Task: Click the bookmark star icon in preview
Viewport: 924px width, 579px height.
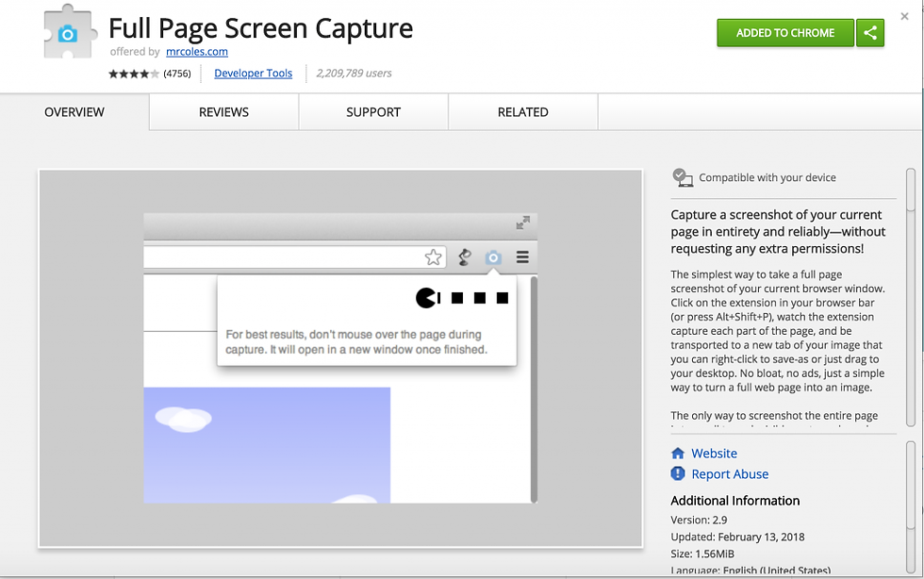Action: (433, 257)
